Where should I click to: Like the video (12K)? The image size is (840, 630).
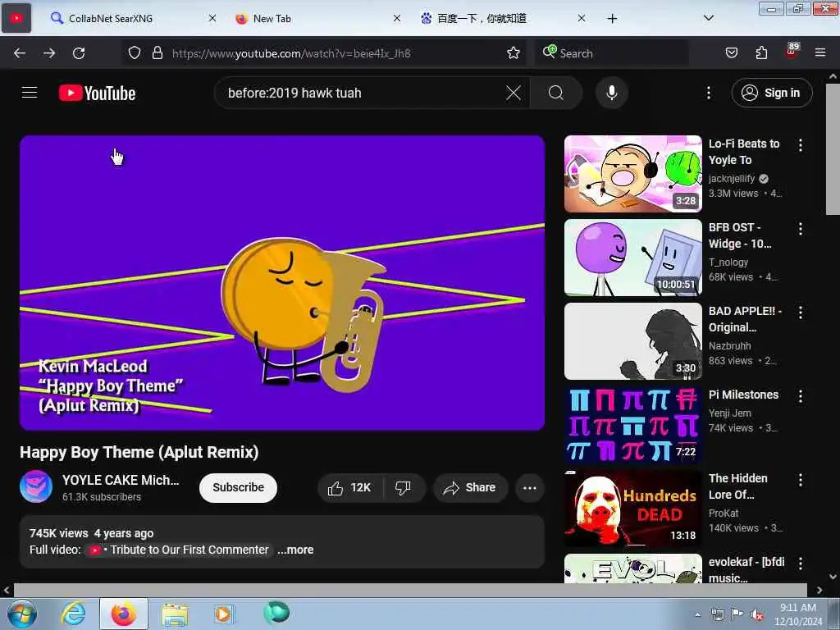(x=350, y=488)
